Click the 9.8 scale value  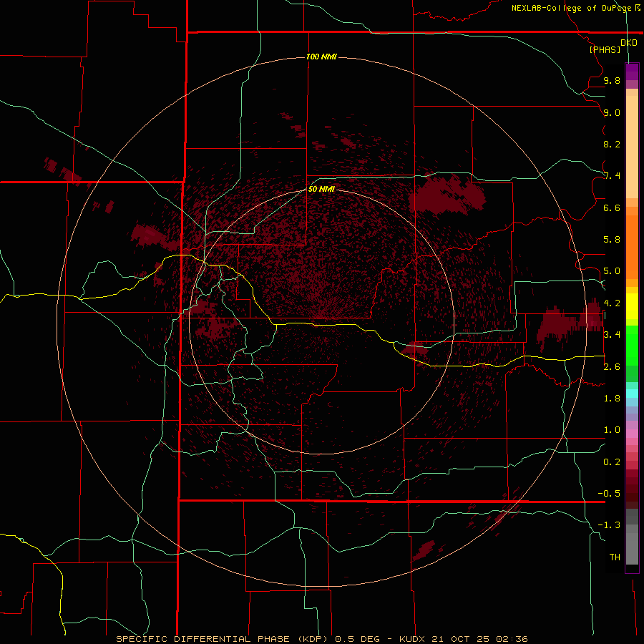click(x=612, y=80)
